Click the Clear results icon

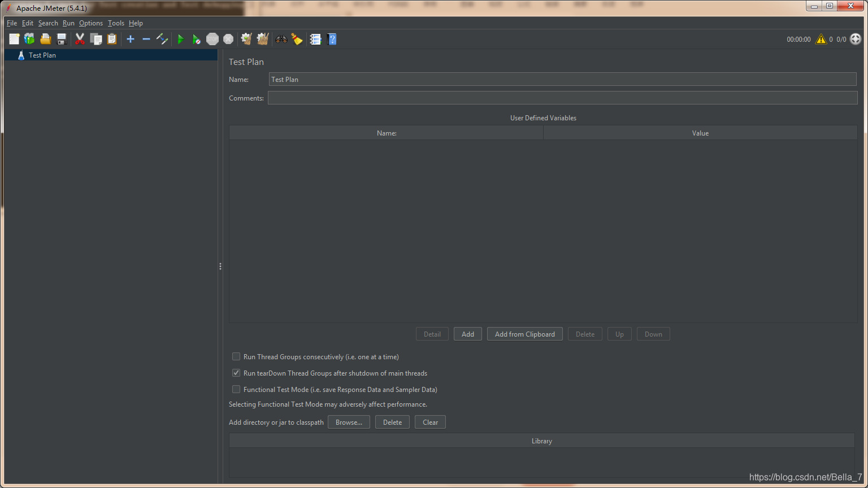[x=246, y=39]
